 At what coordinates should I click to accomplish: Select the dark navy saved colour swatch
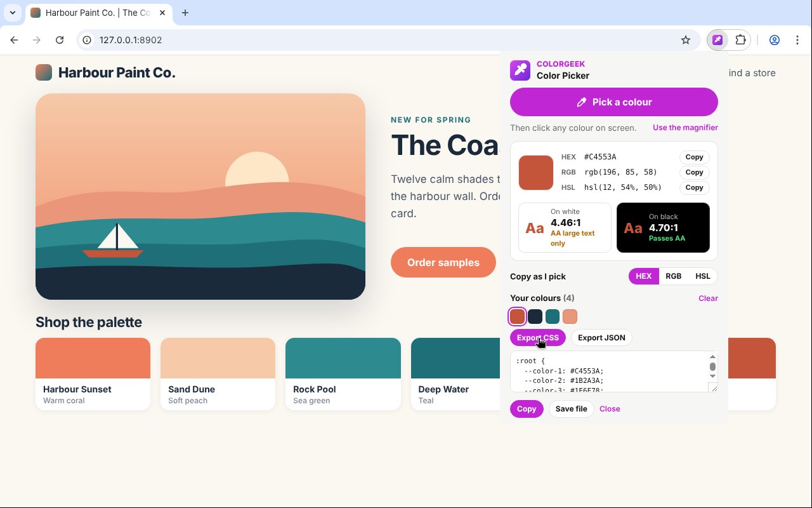click(535, 316)
